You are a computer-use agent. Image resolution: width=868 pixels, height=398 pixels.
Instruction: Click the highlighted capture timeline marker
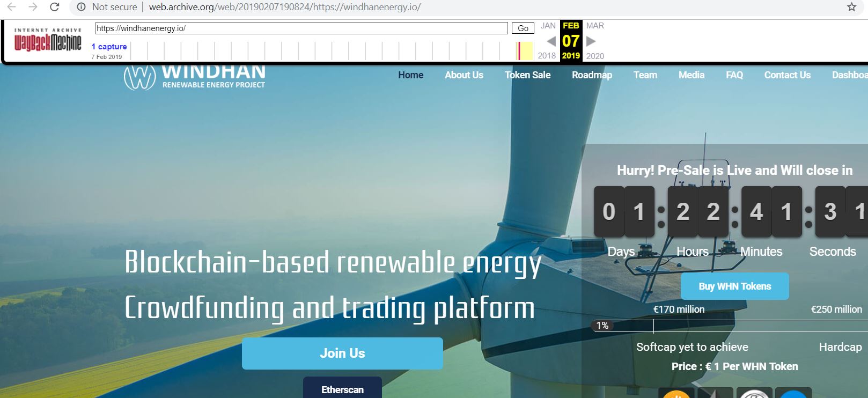pos(519,51)
